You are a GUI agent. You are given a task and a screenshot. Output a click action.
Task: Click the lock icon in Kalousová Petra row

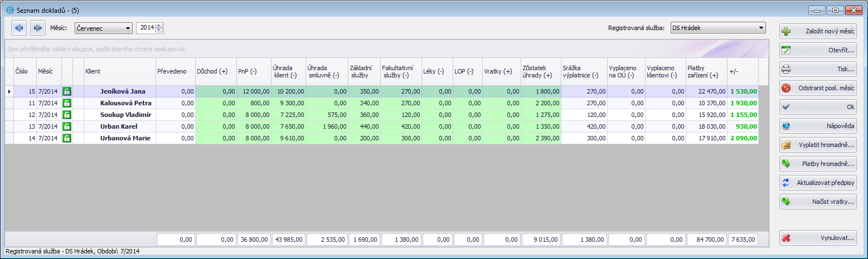point(67,102)
